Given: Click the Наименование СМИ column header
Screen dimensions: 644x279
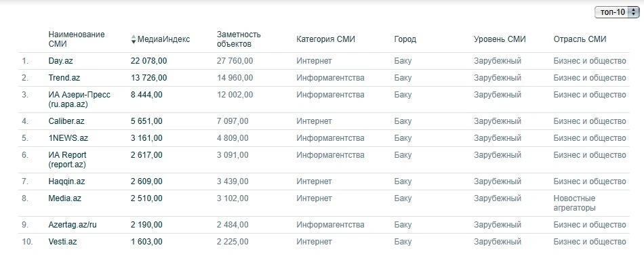Looking at the screenshot, I should (x=77, y=39).
